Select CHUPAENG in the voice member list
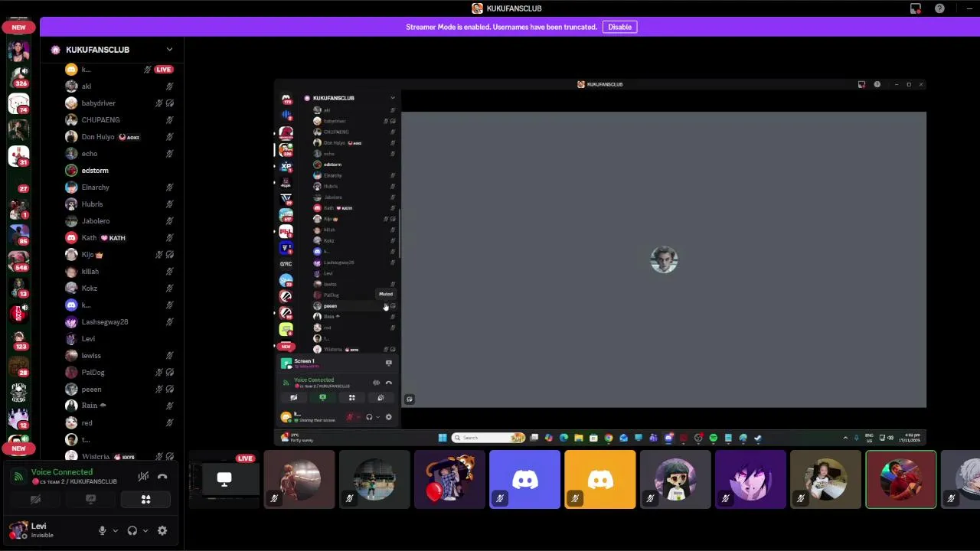Viewport: 980px width, 551px height. (119, 120)
